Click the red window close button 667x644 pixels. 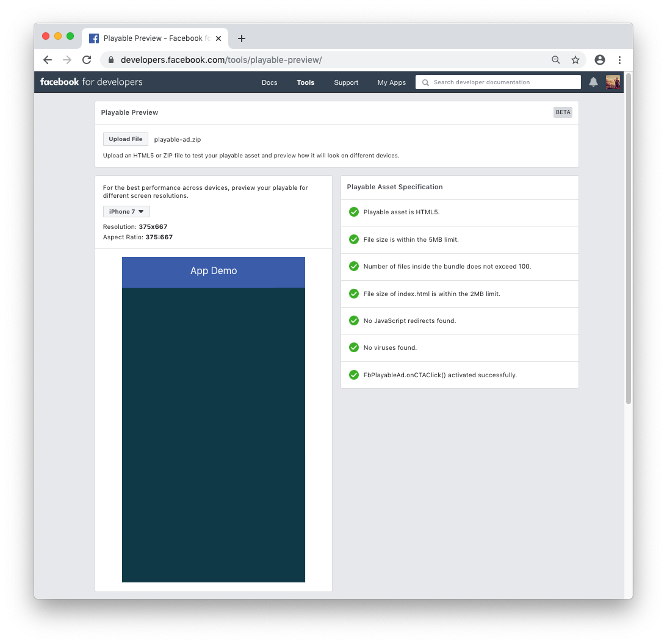point(46,36)
